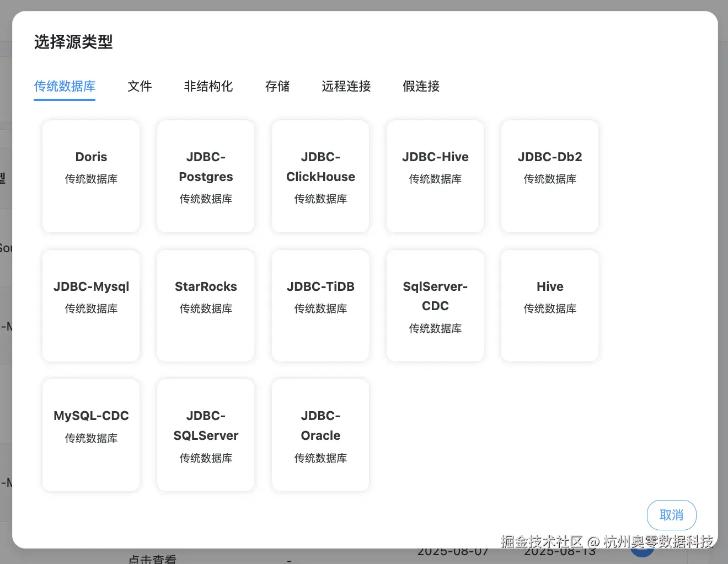Select the JDBC-TiDB source card
The height and width of the screenshot is (564, 728).
pos(320,306)
